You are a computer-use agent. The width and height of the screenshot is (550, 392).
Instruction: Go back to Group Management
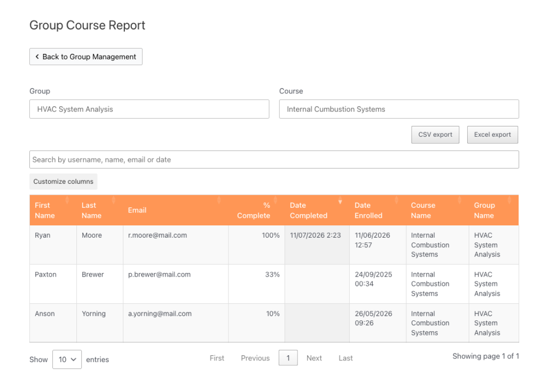point(86,57)
